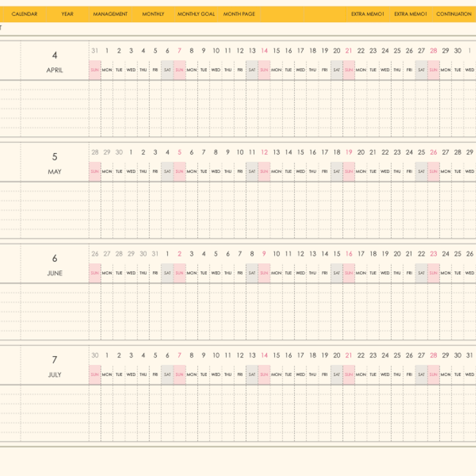Select date 2 in the June row

tap(180, 254)
